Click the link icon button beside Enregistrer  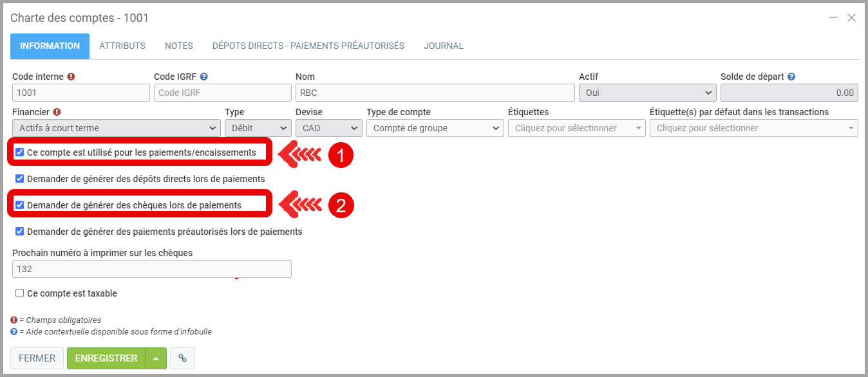182,358
